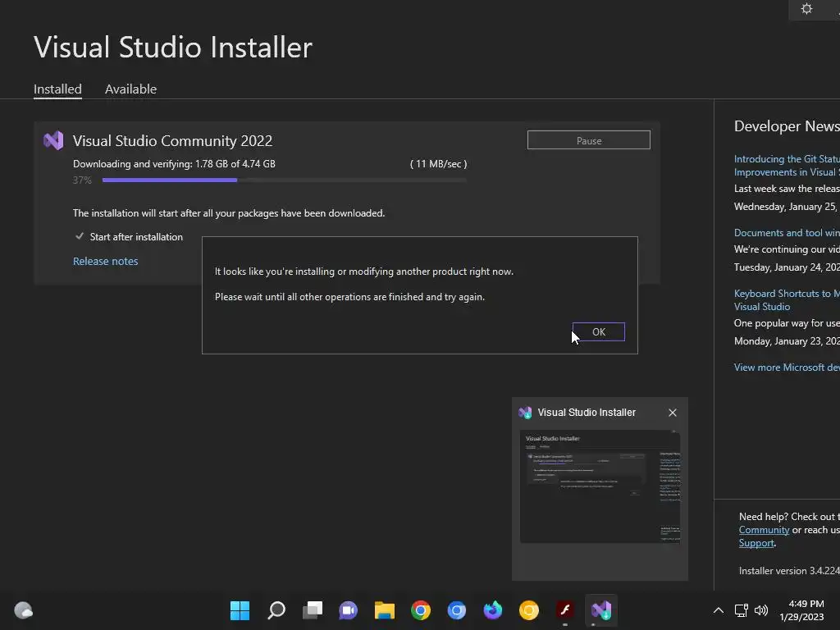Open File Explorer from the taskbar
Screen dimensions: 840x630
[384, 610]
